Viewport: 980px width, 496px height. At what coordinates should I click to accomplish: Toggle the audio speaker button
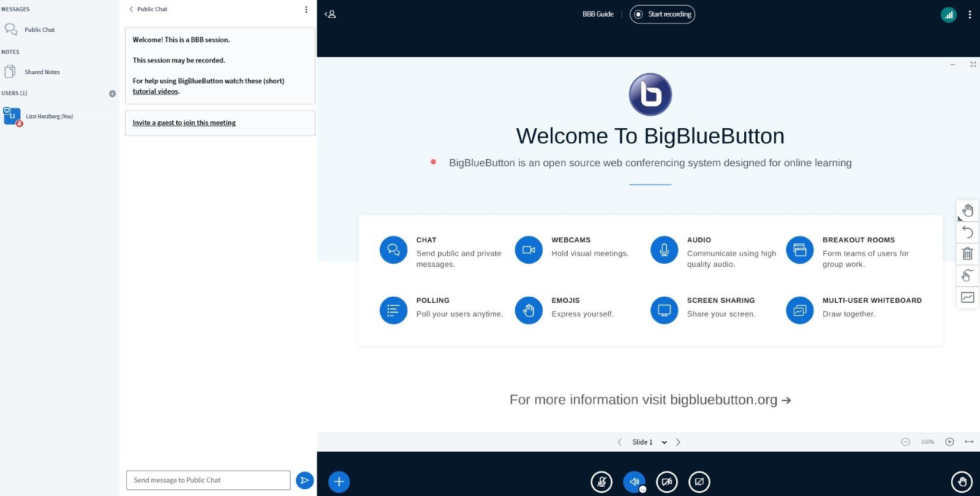(634, 482)
